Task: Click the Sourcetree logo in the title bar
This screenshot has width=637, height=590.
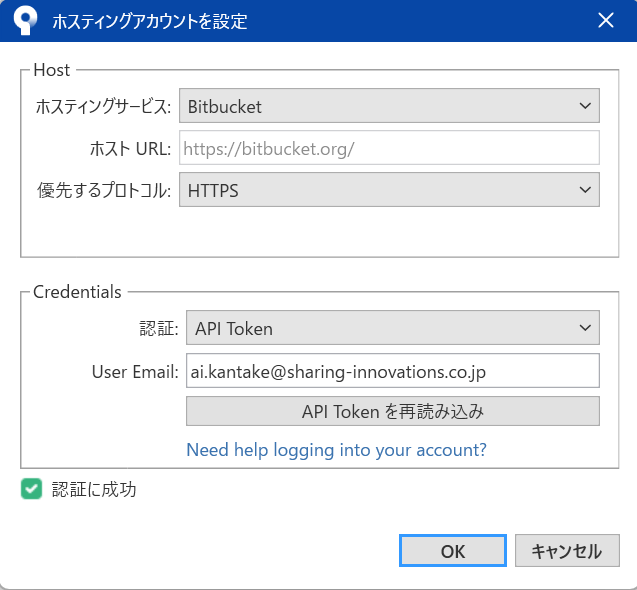Action: click(x=26, y=20)
